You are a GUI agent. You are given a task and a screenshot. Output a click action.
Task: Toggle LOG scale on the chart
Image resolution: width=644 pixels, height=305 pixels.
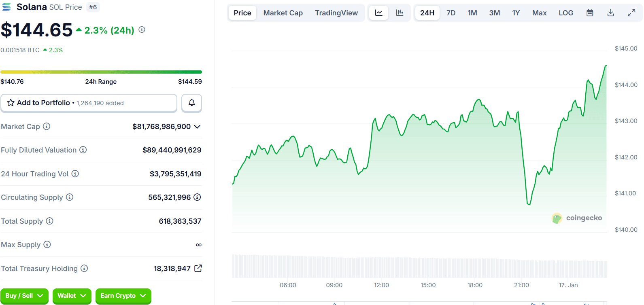(565, 13)
